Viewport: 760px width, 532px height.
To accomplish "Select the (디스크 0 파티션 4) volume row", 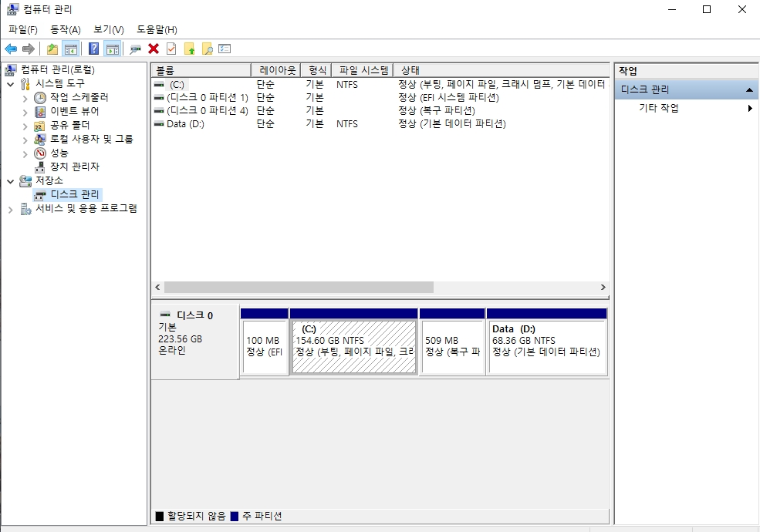I will tap(380, 110).
